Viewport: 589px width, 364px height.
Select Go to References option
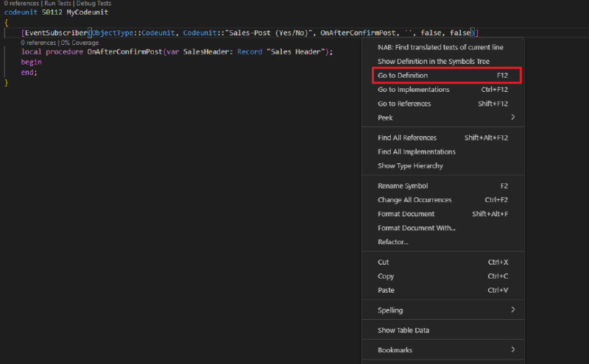click(x=404, y=104)
